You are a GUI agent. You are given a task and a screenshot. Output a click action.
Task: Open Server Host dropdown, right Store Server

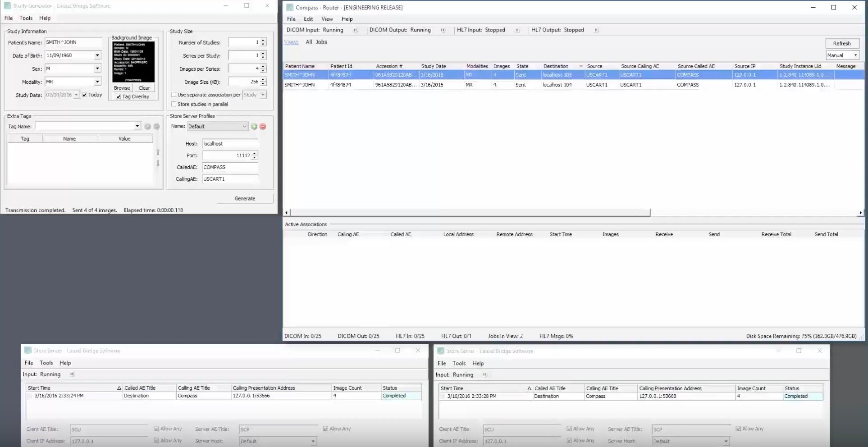pyautogui.click(x=726, y=442)
